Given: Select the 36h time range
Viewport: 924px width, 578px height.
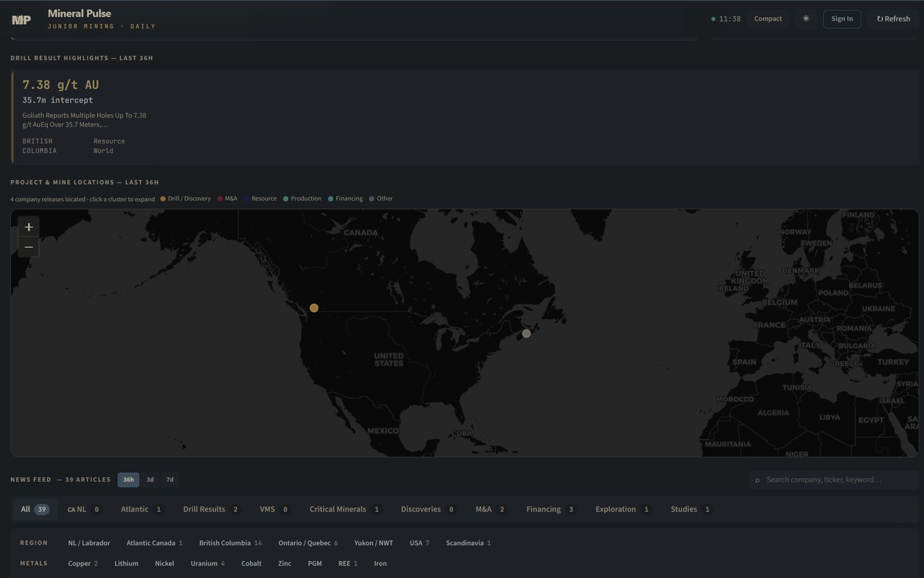Looking at the screenshot, I should click(x=128, y=480).
